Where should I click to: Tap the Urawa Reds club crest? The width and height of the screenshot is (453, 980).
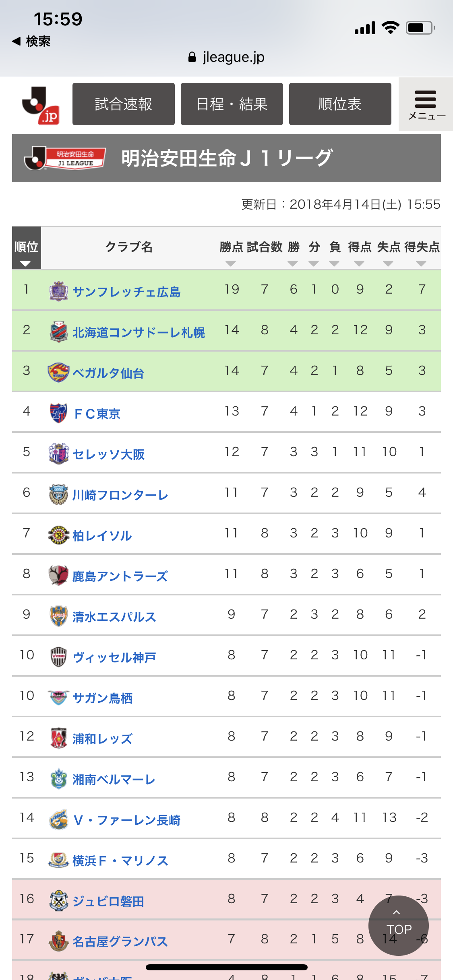tap(58, 737)
